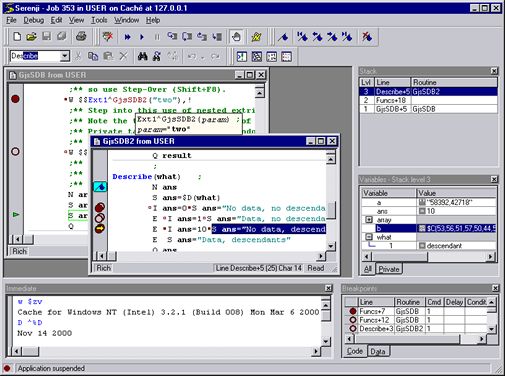The width and height of the screenshot is (505, 376).
Task: Expand the array variable node
Action: 369,220
